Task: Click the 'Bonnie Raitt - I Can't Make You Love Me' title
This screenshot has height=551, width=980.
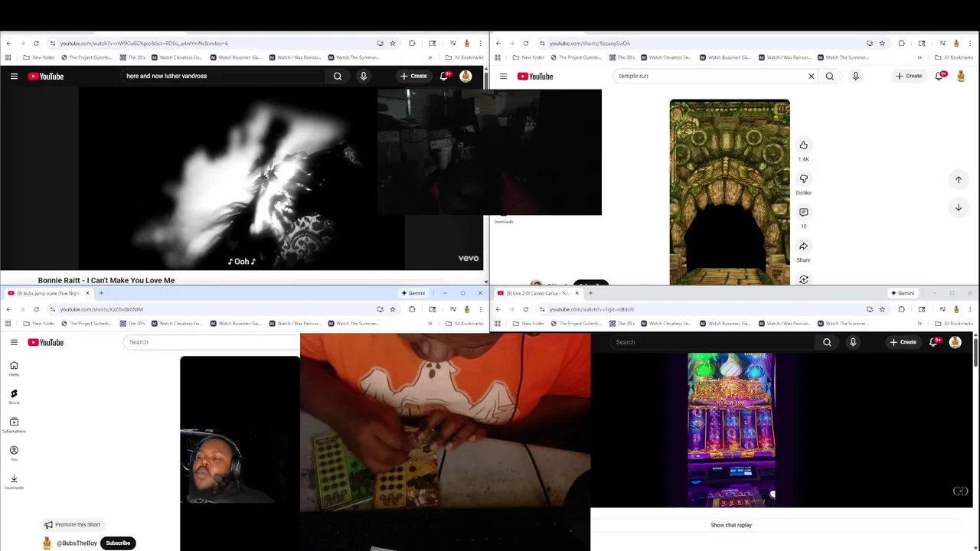Action: pos(106,280)
